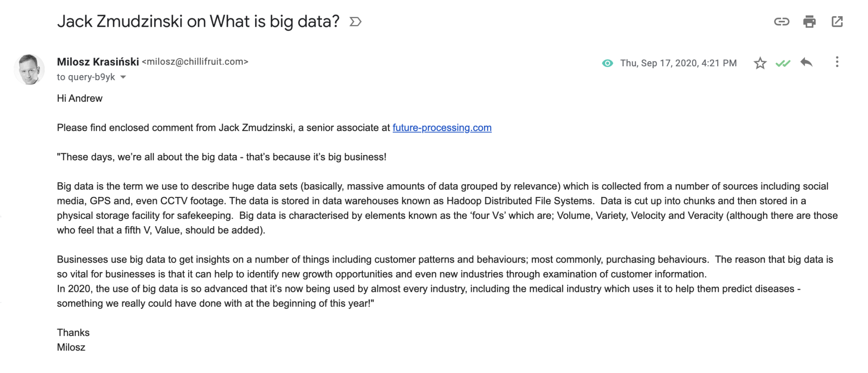The width and height of the screenshot is (868, 373).
Task: Click the 'to query-b9yk' recipient text
Action: (x=86, y=77)
